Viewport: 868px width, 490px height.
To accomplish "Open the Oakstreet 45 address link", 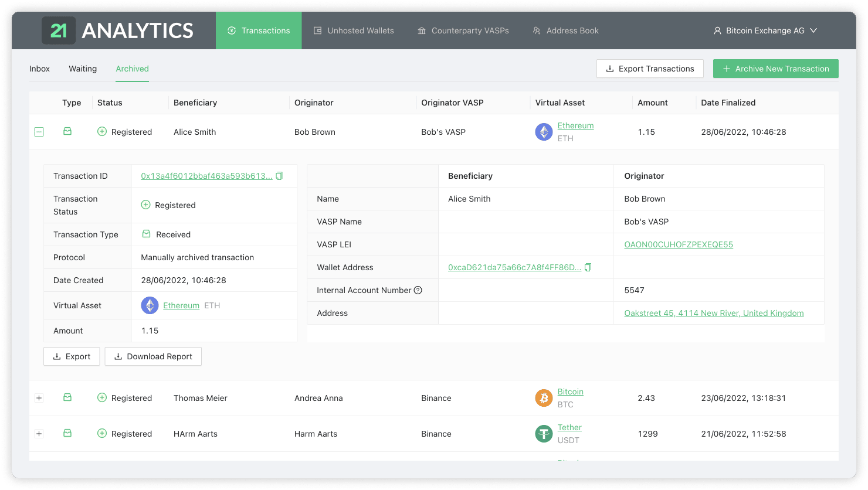I will tap(713, 313).
